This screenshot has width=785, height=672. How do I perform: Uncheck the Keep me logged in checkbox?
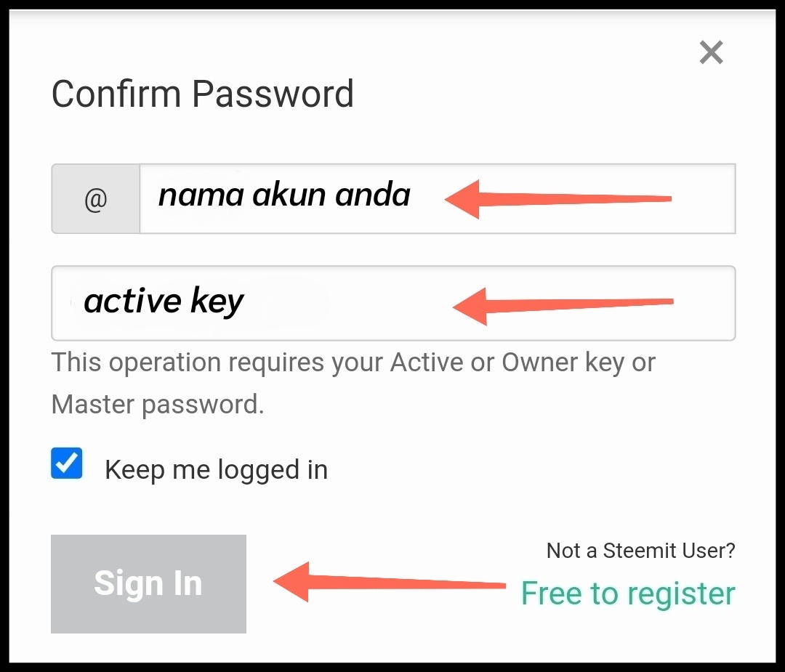point(67,463)
